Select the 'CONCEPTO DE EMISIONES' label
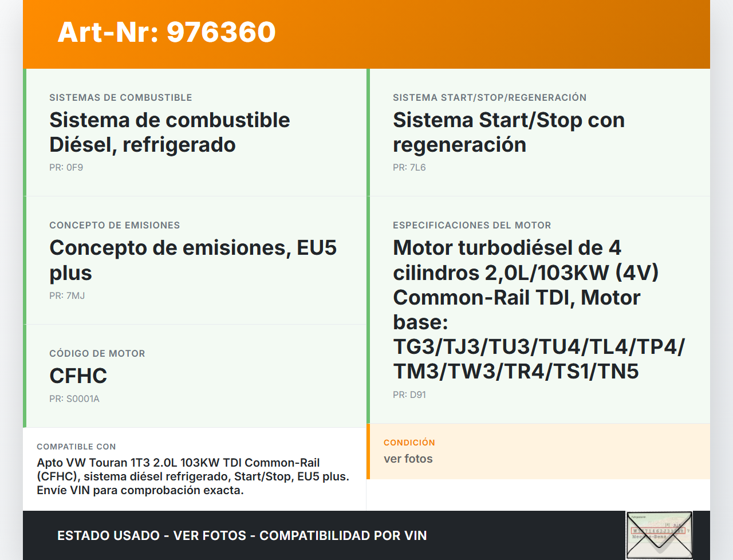This screenshot has width=733, height=560. point(115,226)
